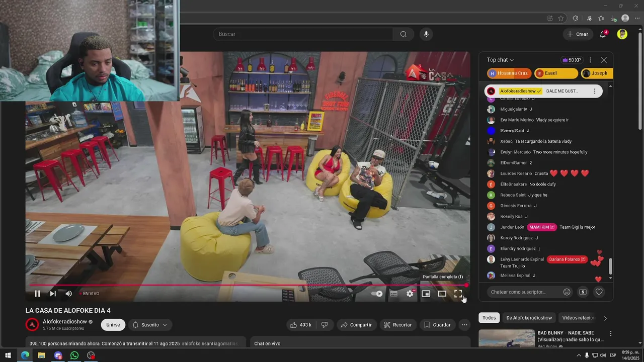Open Super Chat purchase dollar icon
The image size is (644, 362).
coord(583,292)
